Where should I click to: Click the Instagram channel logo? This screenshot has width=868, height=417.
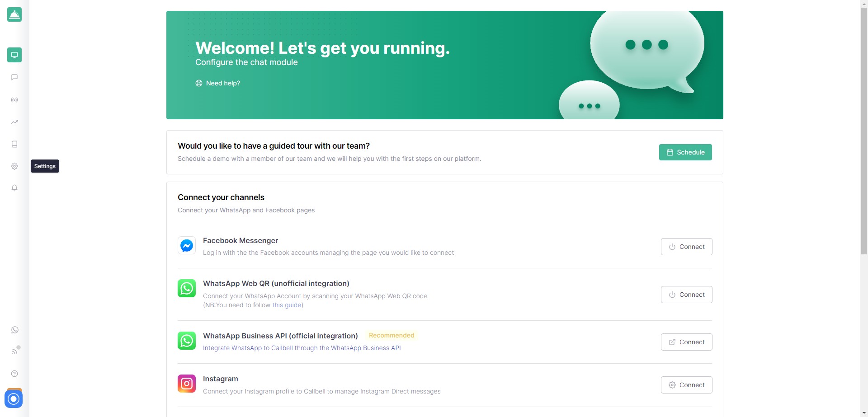click(x=187, y=384)
